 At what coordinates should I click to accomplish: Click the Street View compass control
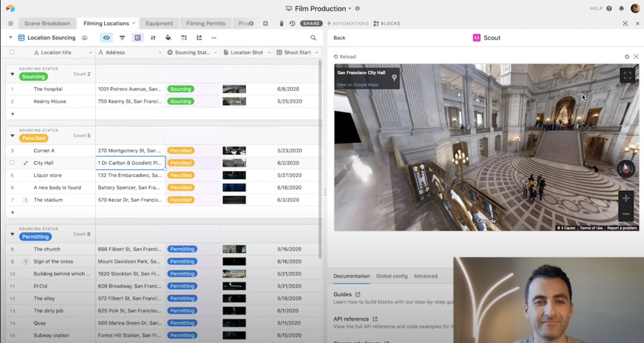[626, 169]
